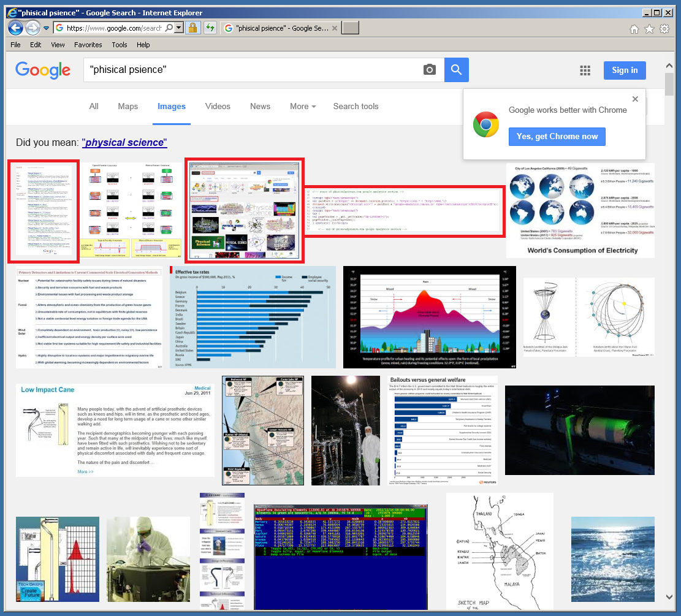Open the image search screenshot thumbnail
This screenshot has width=681, height=616.
pos(245,211)
